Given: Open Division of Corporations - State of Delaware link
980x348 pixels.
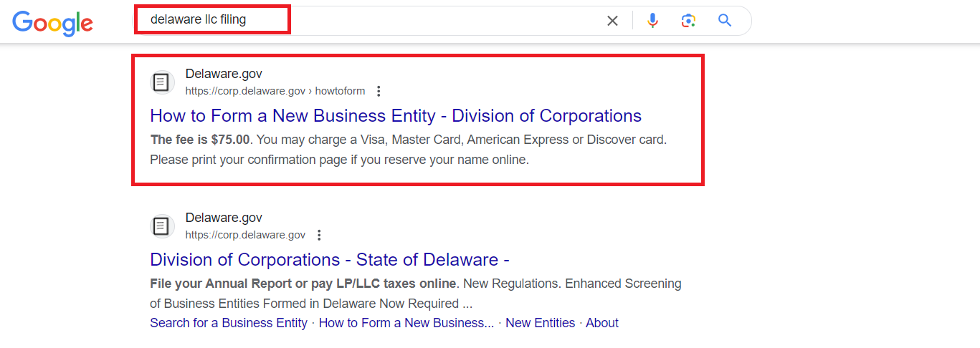Looking at the screenshot, I should click(x=330, y=259).
